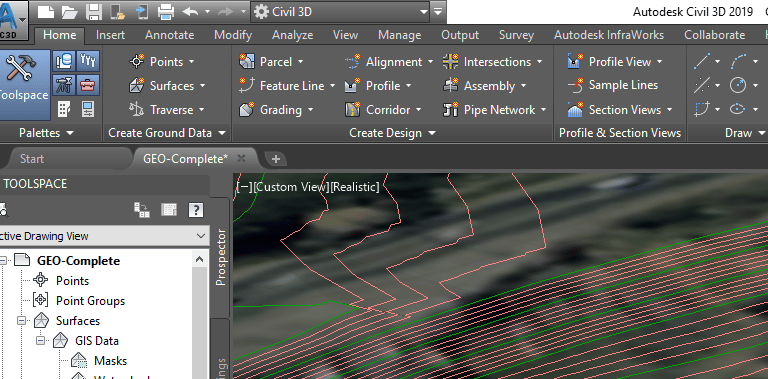Select the Corridor tool
Viewport: 768px width, 379px height.
[383, 110]
